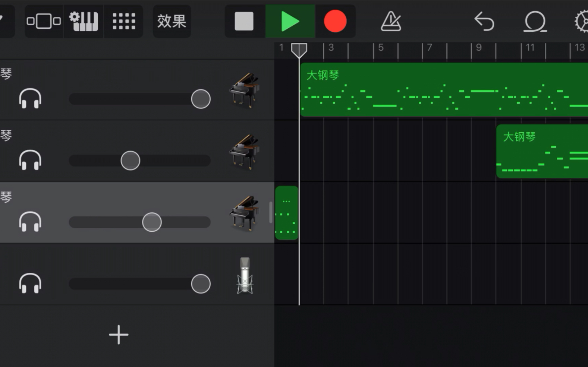Open song settings gear

tap(582, 21)
